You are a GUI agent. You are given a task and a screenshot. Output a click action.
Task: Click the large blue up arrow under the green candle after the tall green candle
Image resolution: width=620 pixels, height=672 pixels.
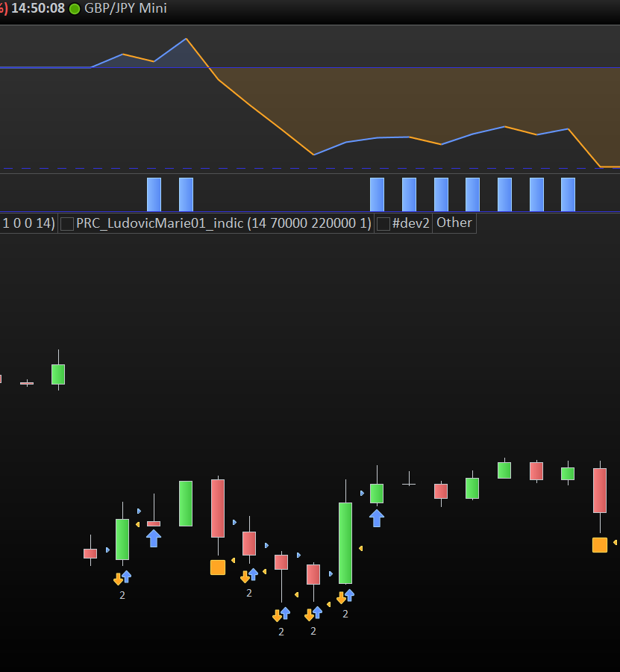[x=377, y=518]
